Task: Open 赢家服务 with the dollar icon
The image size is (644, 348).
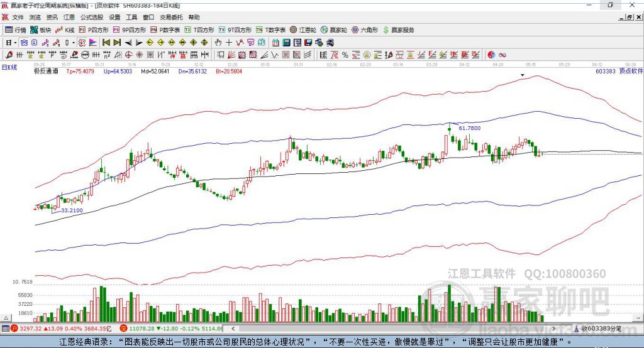Action: coord(398,30)
